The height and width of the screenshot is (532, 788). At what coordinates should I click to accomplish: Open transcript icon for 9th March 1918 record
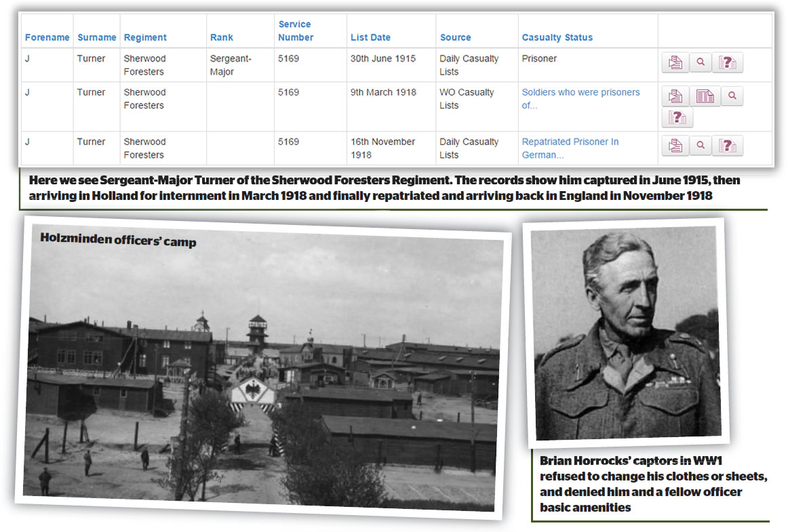(x=675, y=96)
